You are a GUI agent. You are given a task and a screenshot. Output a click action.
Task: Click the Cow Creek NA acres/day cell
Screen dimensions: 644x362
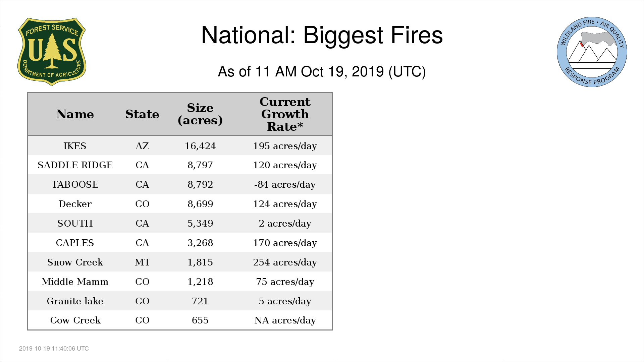coord(285,320)
